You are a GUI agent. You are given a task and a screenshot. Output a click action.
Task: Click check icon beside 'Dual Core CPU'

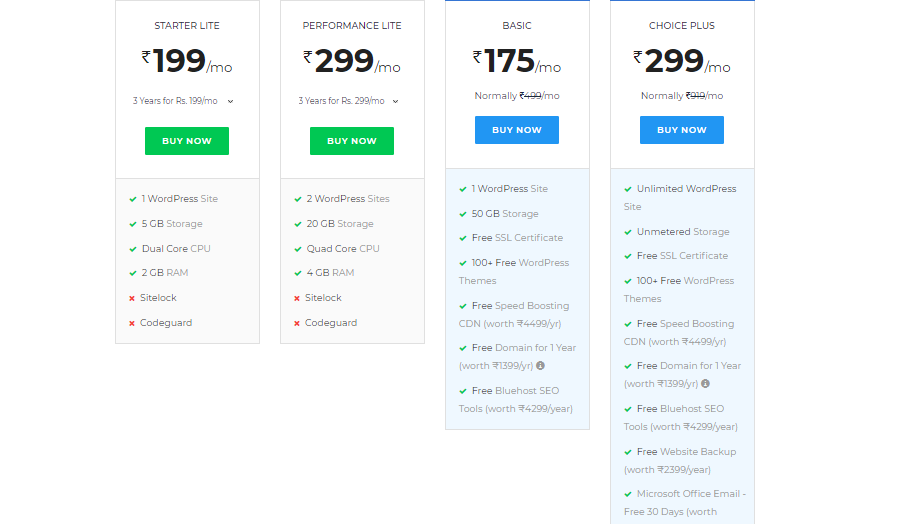(x=133, y=249)
